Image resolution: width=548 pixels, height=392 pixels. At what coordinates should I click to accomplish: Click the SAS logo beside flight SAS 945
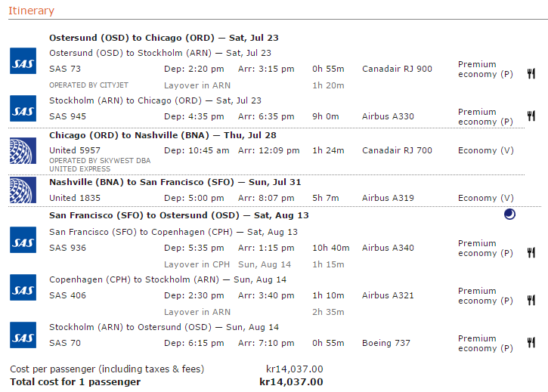coord(22,109)
